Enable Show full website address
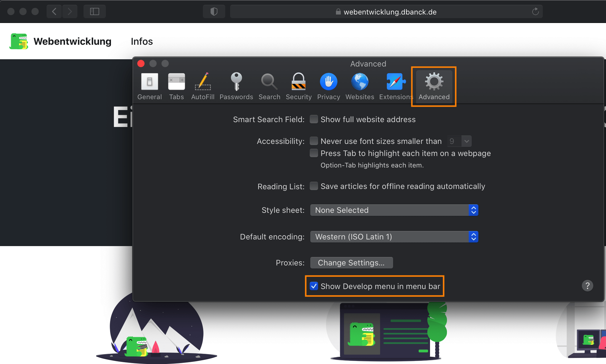 [x=314, y=119]
